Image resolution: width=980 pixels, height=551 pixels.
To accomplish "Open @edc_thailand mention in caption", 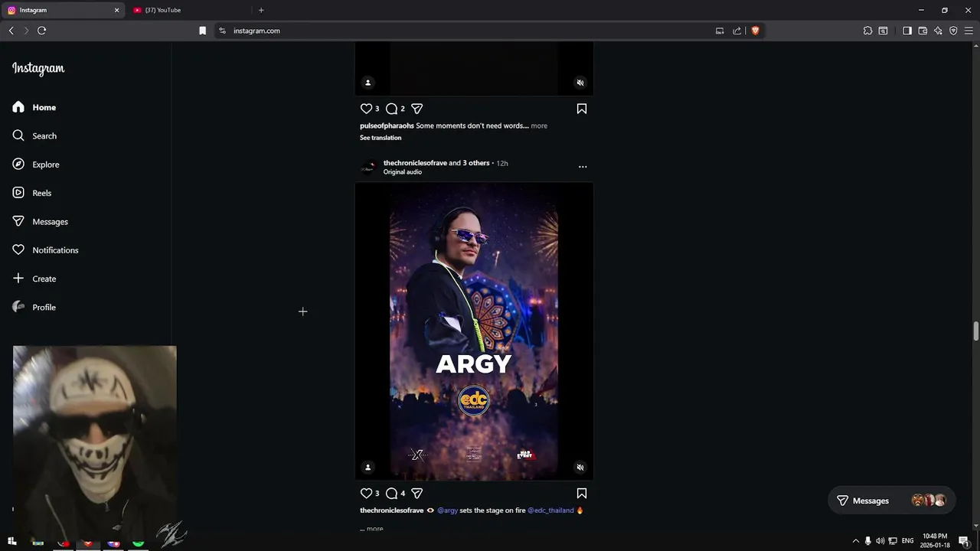I will 550,510.
